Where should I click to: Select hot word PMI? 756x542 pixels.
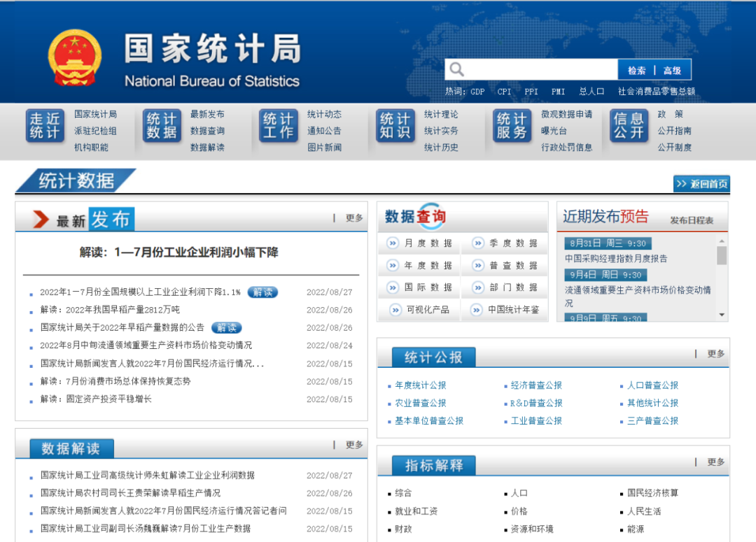(x=559, y=92)
